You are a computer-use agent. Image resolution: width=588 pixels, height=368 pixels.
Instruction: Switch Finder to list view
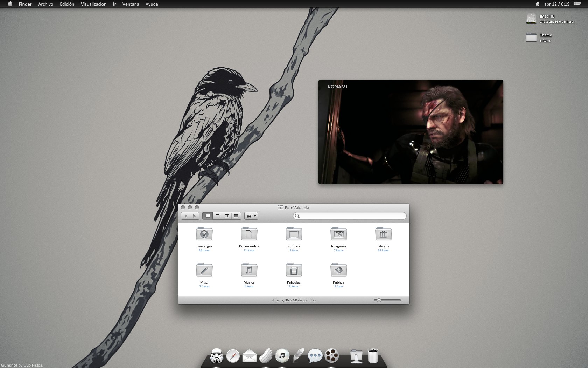[217, 216]
